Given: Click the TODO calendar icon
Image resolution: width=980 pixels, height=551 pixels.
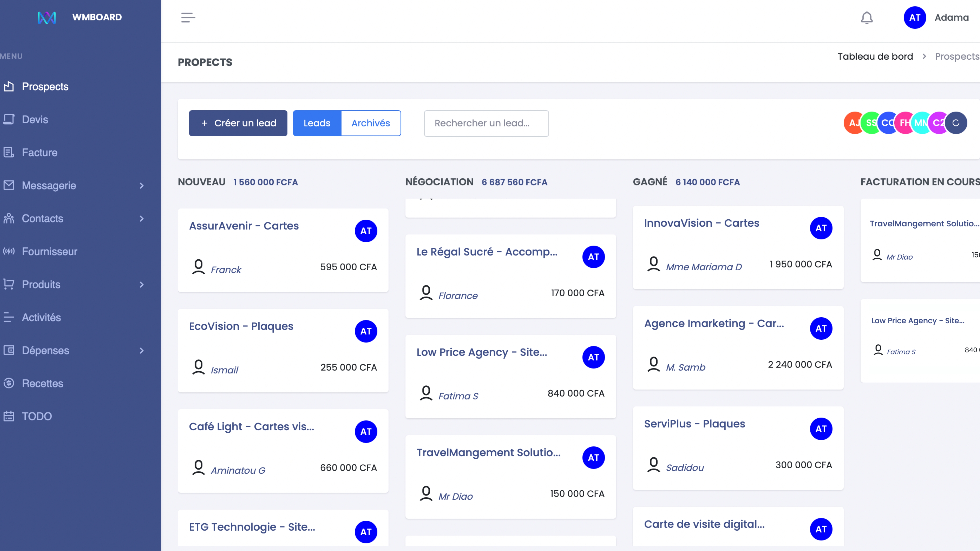Looking at the screenshot, I should 9,416.
